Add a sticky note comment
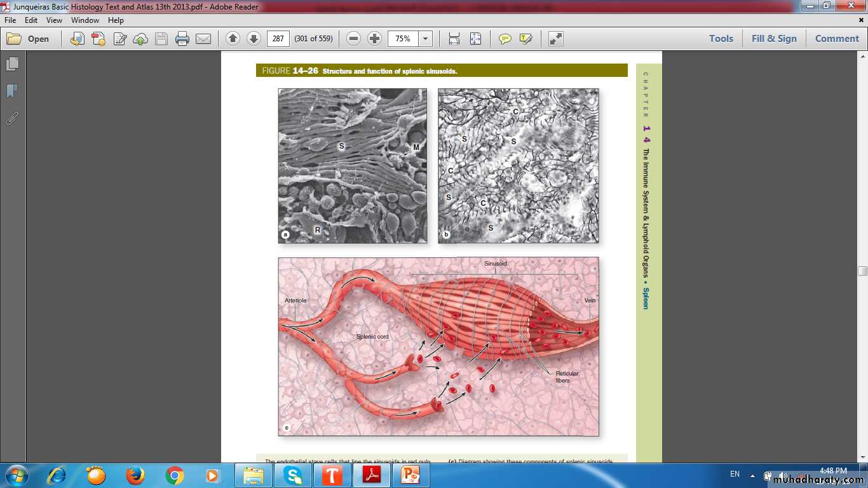The width and height of the screenshot is (868, 488). (505, 39)
